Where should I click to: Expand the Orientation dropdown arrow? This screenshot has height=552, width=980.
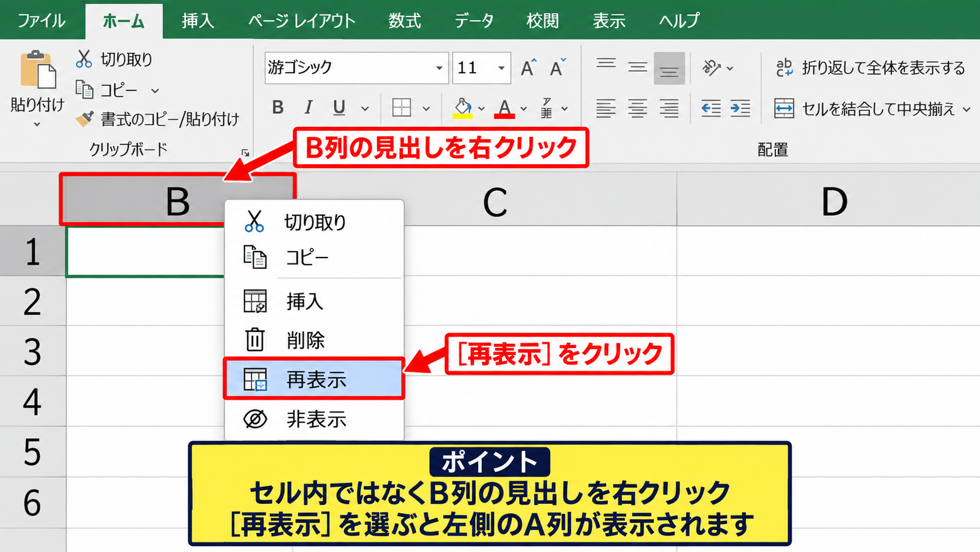[730, 69]
